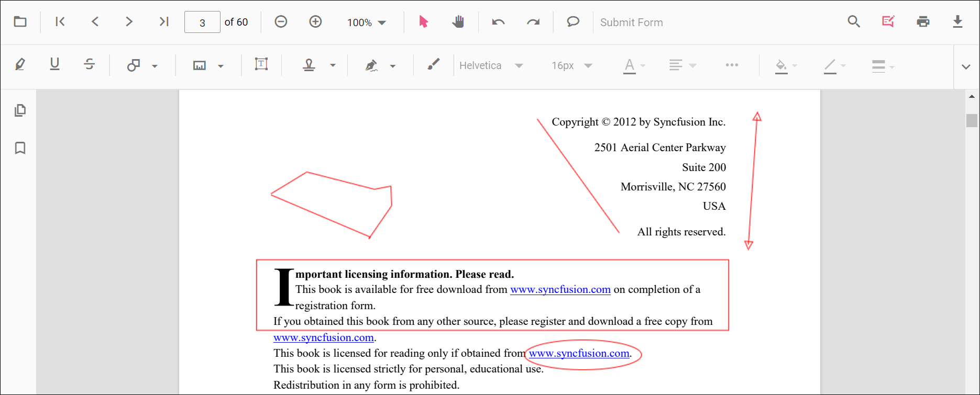This screenshot has width=980, height=395.
Task: Click the '2501 Aerial Center Parkway' text
Action: 660,148
